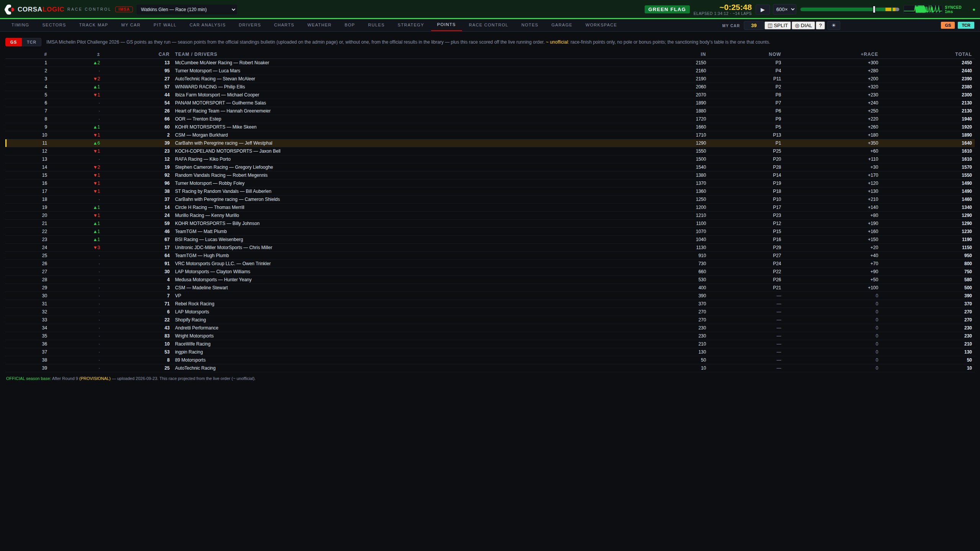
Task: Select the TCR points standings toggle
Action: pos(31,42)
